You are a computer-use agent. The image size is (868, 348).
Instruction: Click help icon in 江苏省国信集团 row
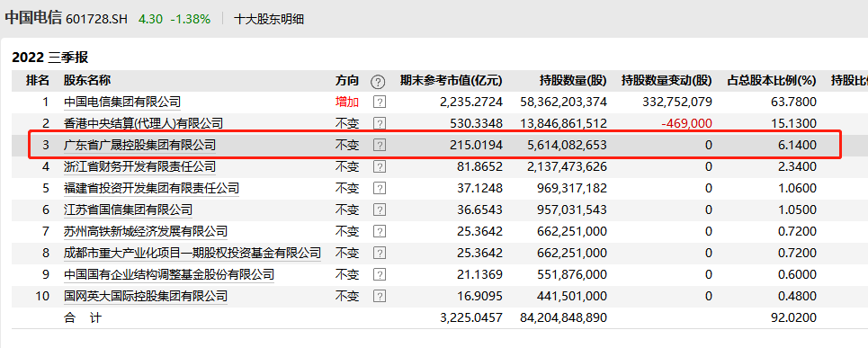point(380,210)
